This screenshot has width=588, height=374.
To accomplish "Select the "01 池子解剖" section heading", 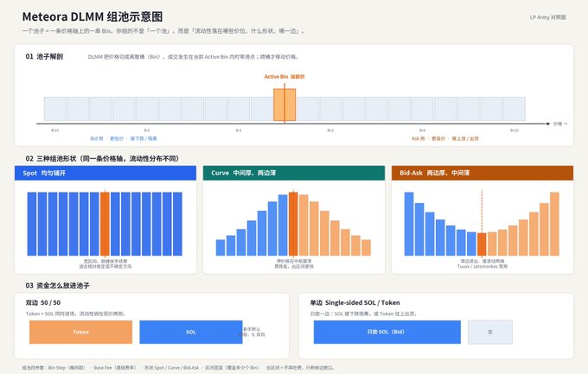I will [44, 57].
